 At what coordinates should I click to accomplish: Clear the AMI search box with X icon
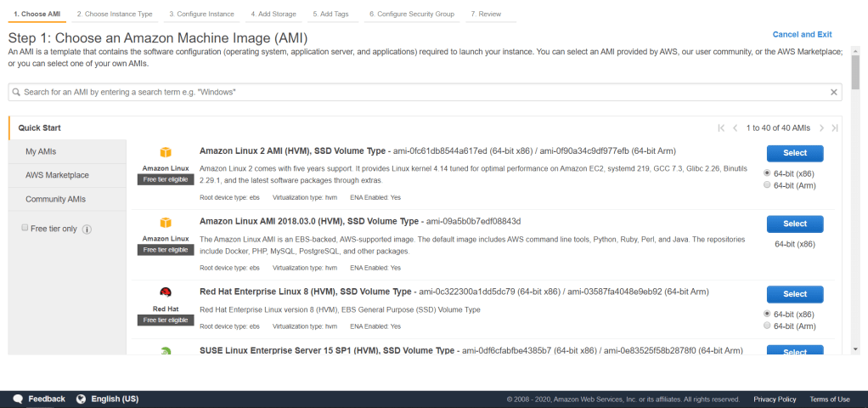(834, 92)
